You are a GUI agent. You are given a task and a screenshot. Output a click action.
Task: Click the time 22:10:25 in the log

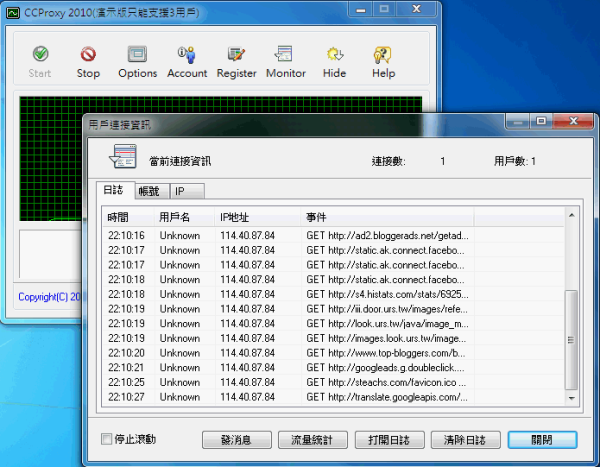click(x=126, y=382)
